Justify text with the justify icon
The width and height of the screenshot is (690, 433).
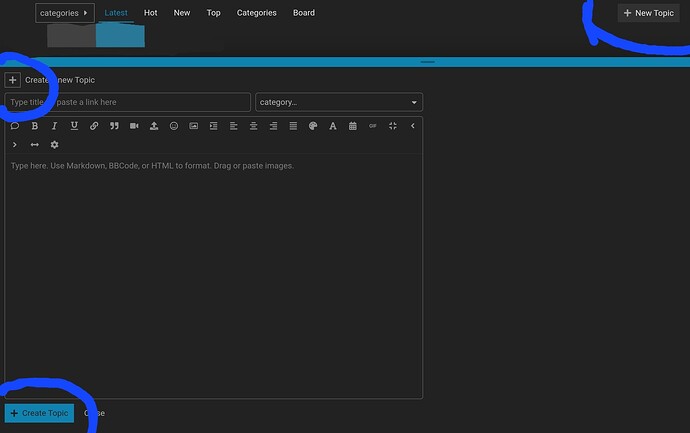[x=293, y=126]
